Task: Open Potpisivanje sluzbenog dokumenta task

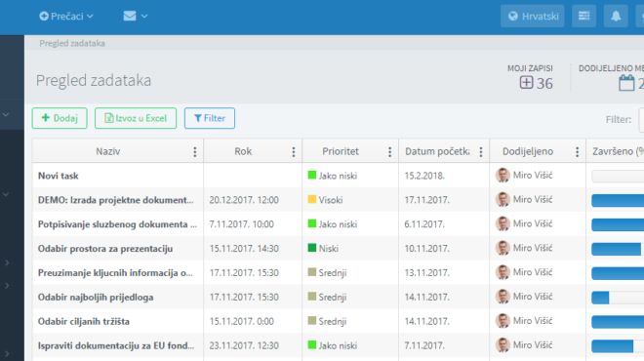Action: [117, 224]
